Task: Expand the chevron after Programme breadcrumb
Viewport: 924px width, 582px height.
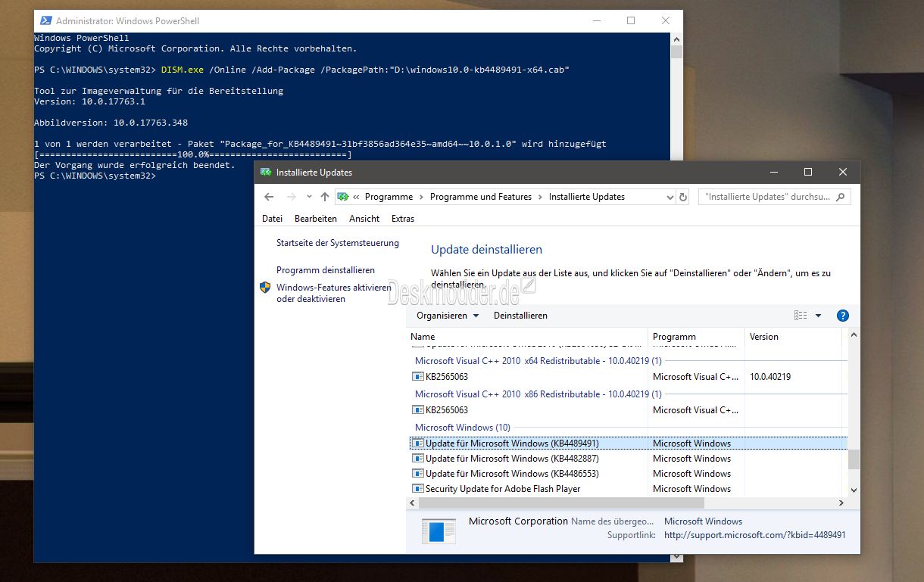Action: (422, 197)
